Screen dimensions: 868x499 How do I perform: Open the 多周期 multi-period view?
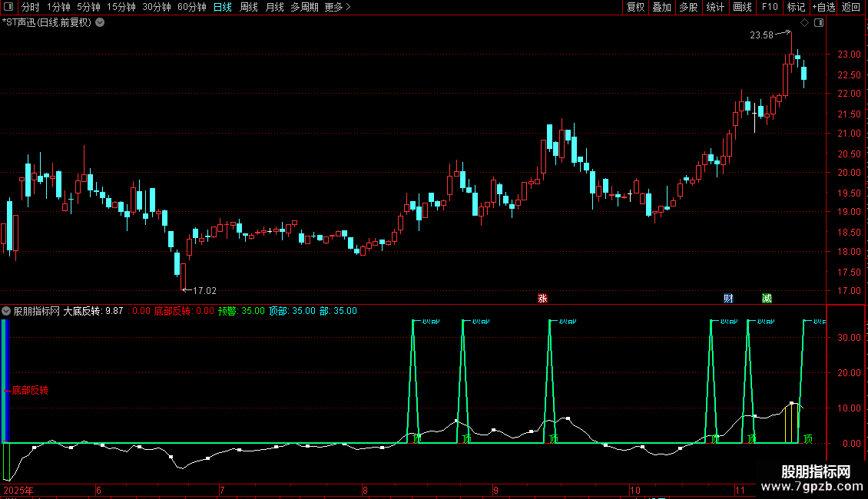pos(304,7)
